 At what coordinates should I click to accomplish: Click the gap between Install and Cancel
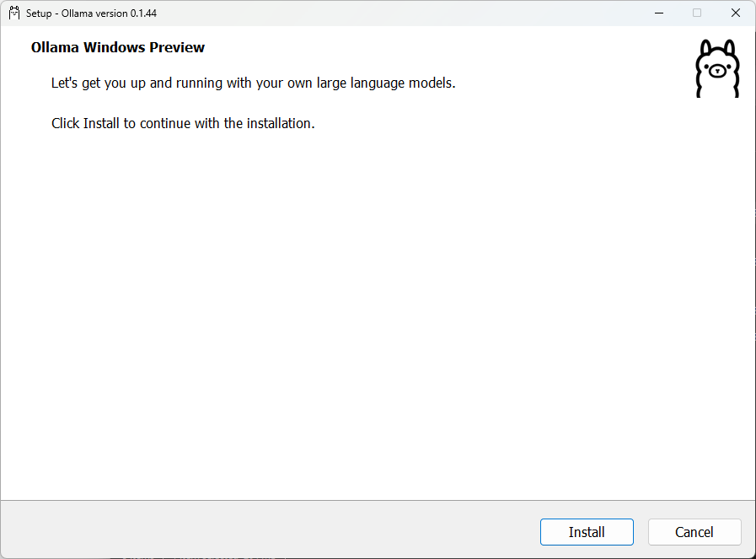coord(641,532)
